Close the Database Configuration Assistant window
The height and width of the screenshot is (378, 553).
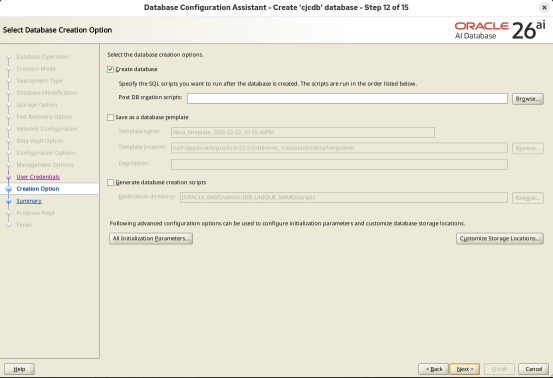pos(544,7)
